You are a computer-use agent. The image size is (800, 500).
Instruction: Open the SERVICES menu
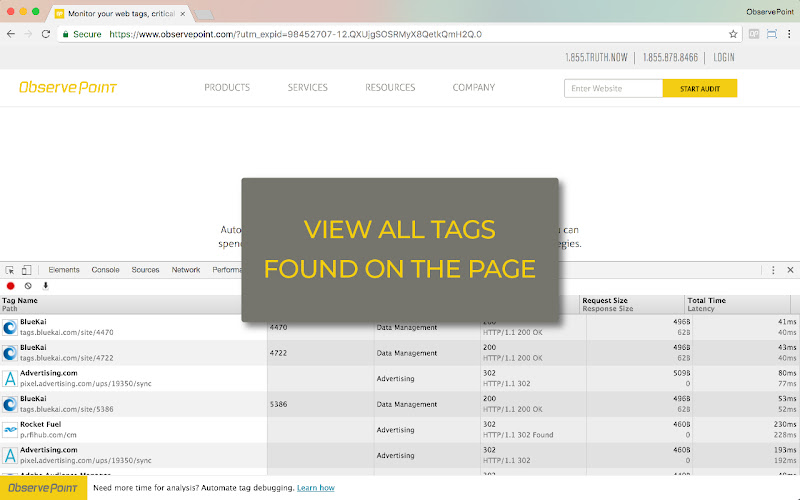[x=308, y=87]
